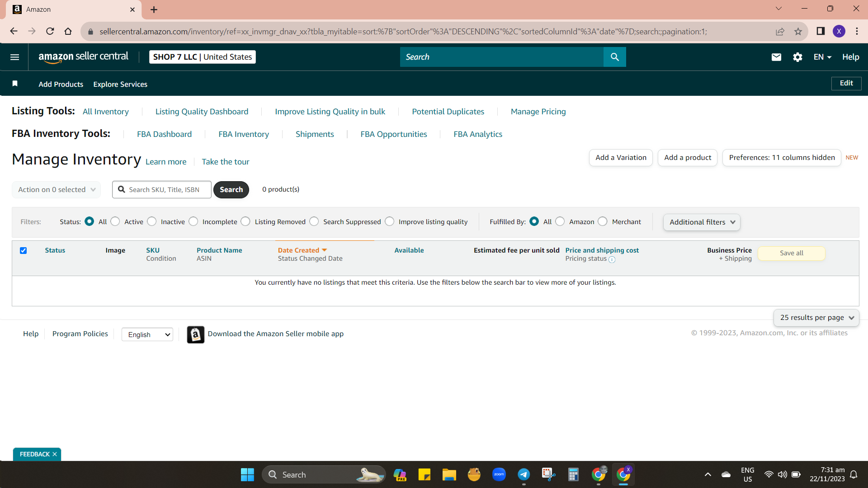Click the search magnifier button in header
The image size is (868, 488).
click(614, 57)
